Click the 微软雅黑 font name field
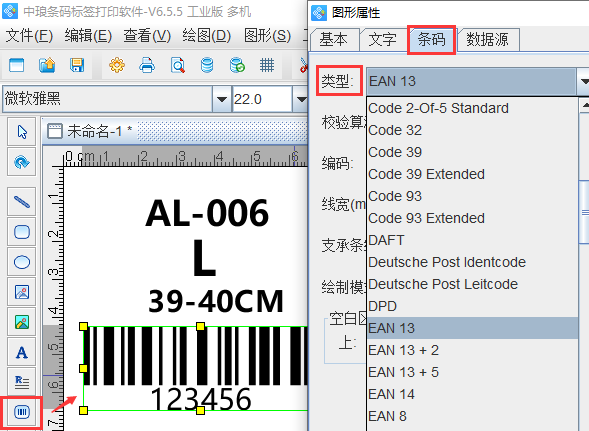 pyautogui.click(x=107, y=99)
